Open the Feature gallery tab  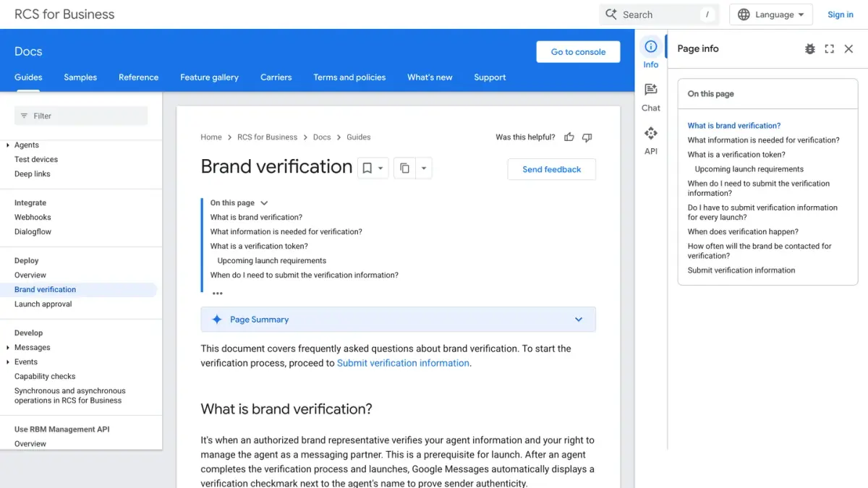click(x=209, y=77)
